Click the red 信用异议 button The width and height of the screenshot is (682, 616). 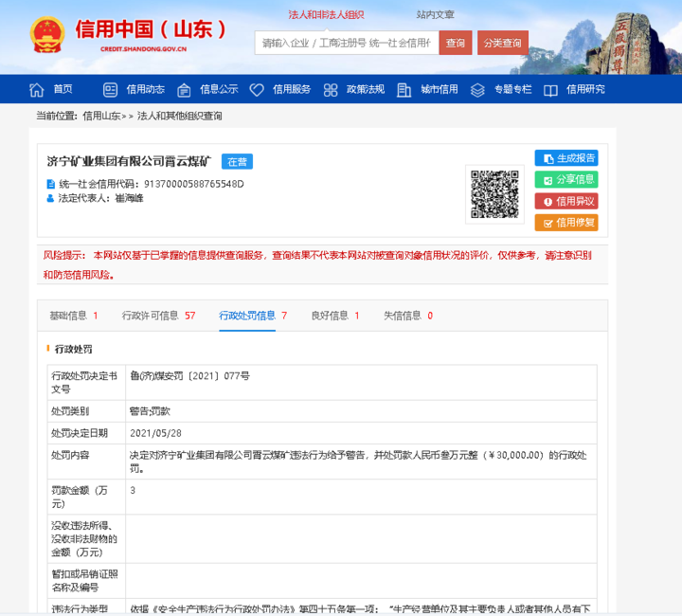point(566,201)
